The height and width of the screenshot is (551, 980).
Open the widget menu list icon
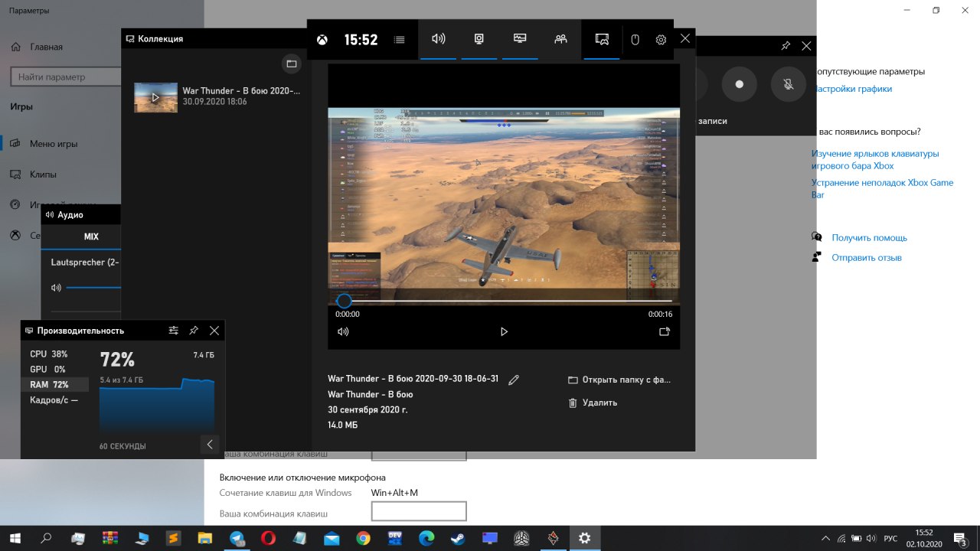click(399, 40)
